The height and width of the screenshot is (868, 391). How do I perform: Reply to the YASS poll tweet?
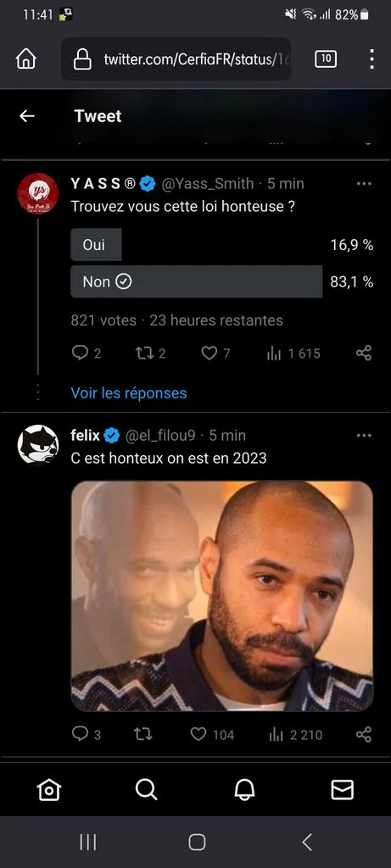pyautogui.click(x=87, y=353)
